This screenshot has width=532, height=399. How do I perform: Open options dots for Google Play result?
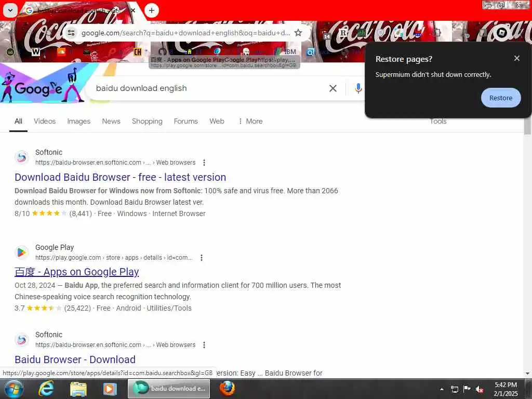tap(201, 258)
